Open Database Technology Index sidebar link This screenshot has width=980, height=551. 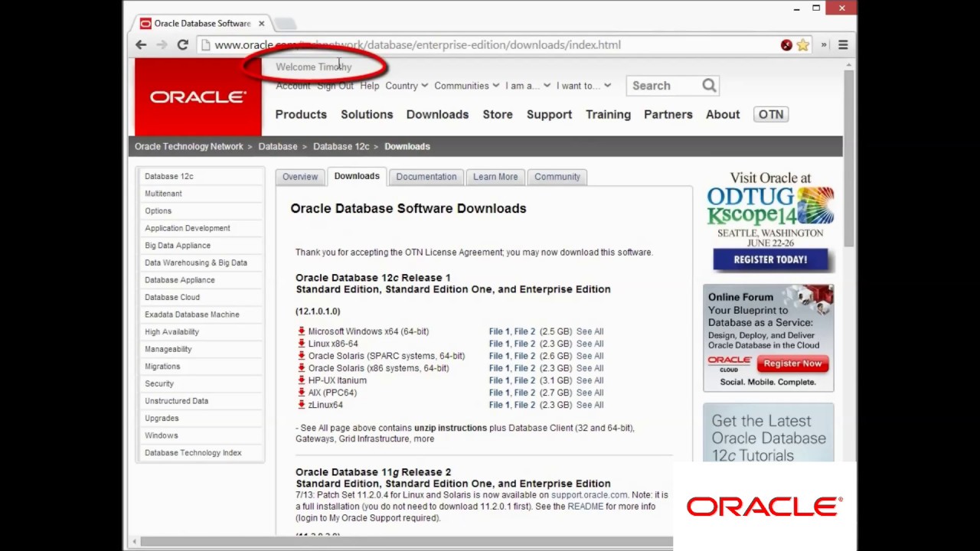[193, 453]
